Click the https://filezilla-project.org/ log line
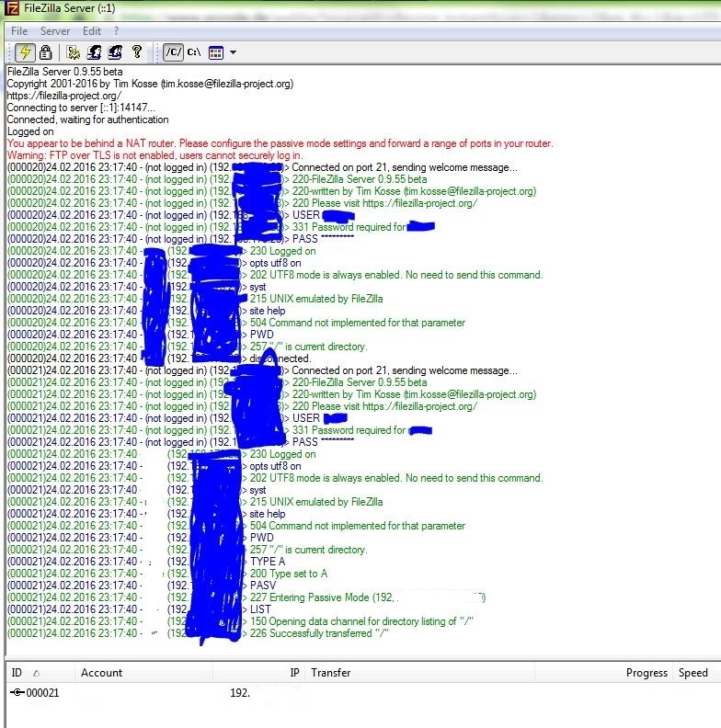 point(64,96)
